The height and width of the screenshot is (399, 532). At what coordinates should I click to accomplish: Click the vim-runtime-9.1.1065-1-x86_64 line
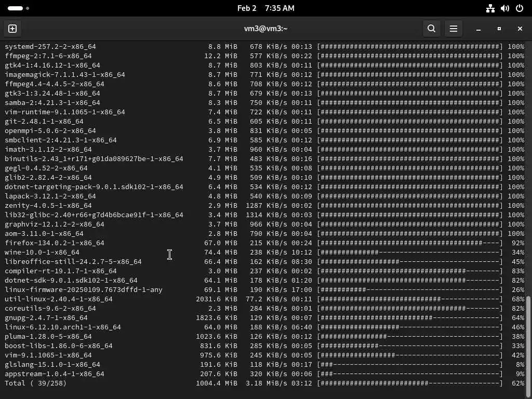[x=264, y=112]
